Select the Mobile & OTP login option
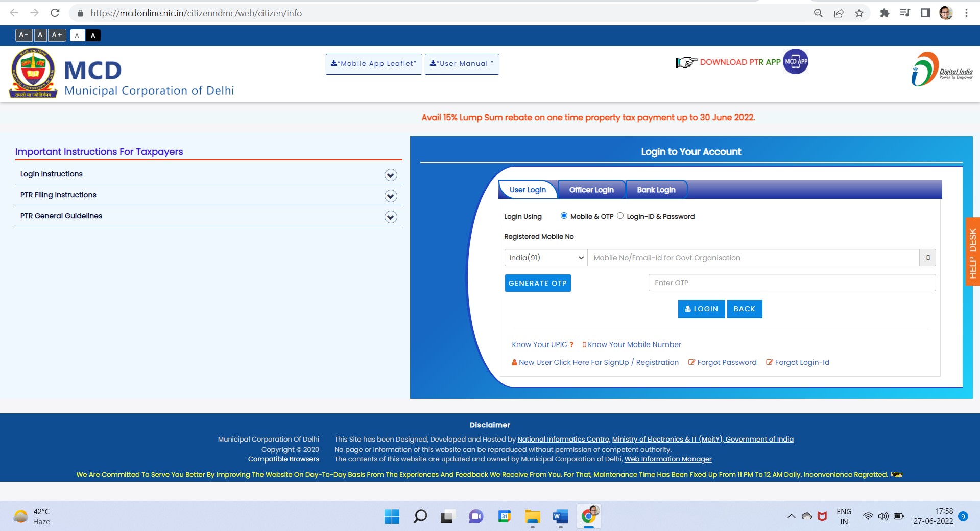Image resolution: width=980 pixels, height=531 pixels. click(x=564, y=216)
